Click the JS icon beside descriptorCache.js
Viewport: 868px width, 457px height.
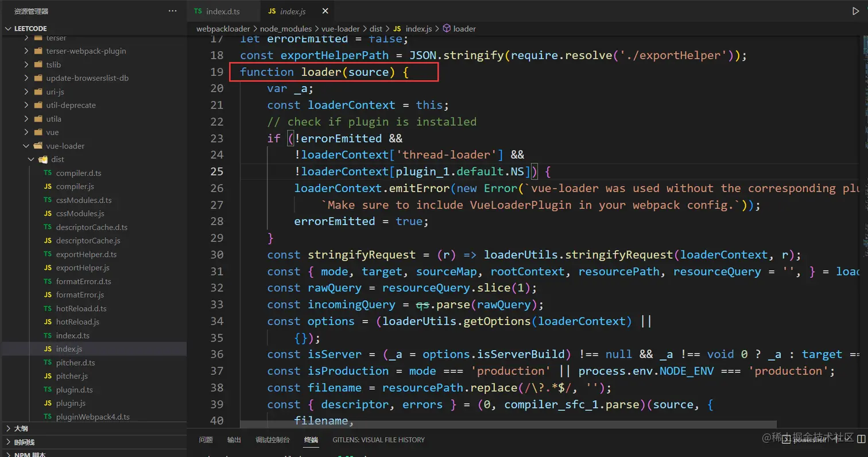coord(48,241)
